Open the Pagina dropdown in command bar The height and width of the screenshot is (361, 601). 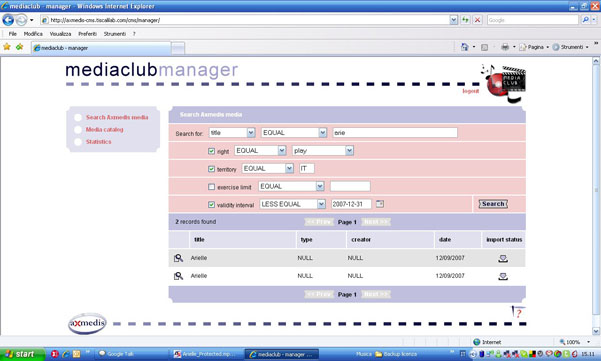click(x=534, y=47)
